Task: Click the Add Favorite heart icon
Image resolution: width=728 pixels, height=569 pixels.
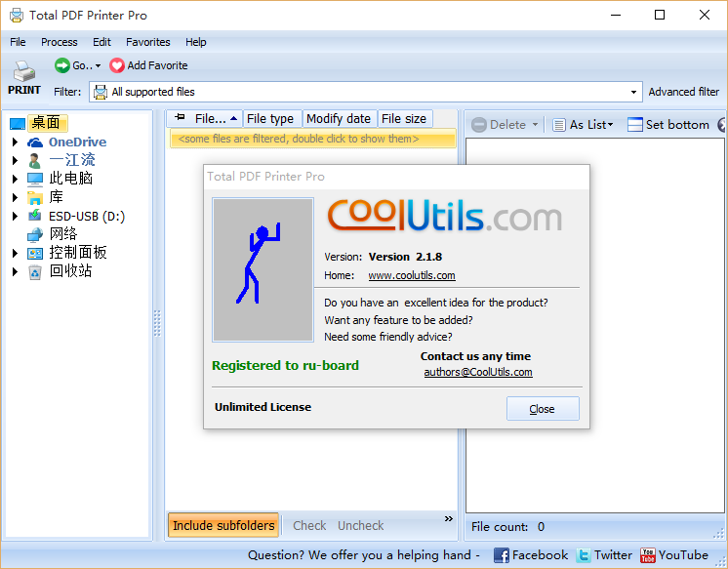Action: (x=117, y=65)
